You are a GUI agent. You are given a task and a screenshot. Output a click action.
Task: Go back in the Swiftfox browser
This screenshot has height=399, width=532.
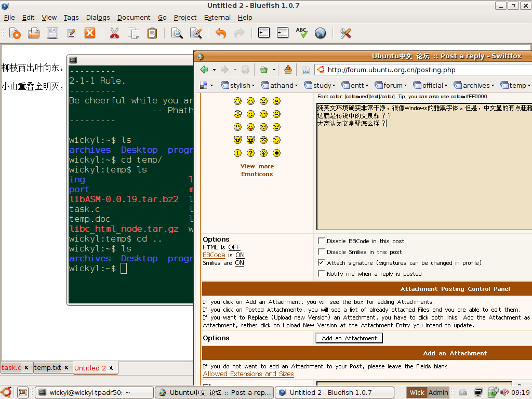pos(204,70)
